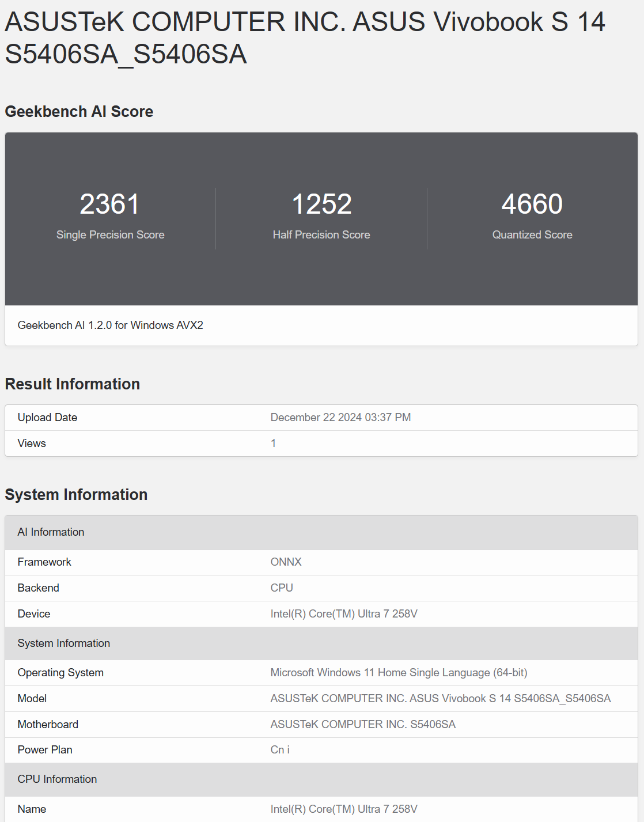The width and height of the screenshot is (644, 822).
Task: Click the Model row label
Action: pyautogui.click(x=32, y=698)
